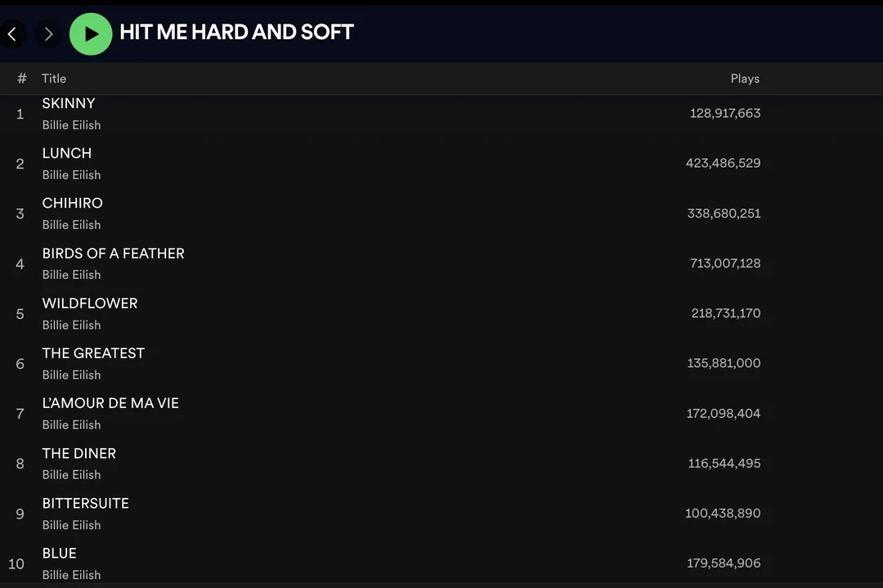Image resolution: width=883 pixels, height=588 pixels.
Task: Open the track CHIHIRO
Action: pos(72,203)
